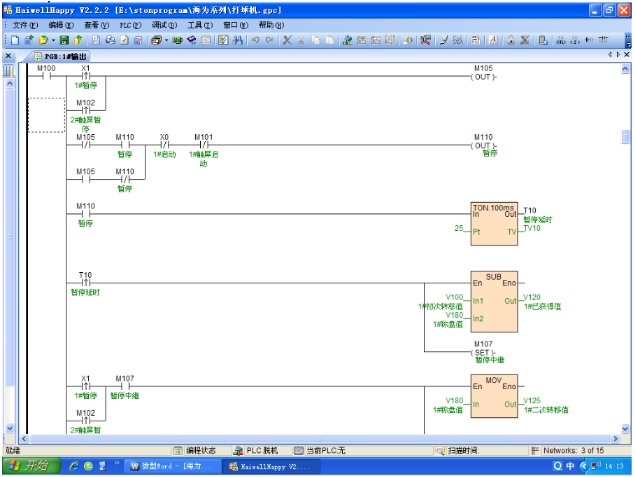The image size is (635, 477).
Task: Close the left side panel with X
Action: pyautogui.click(x=9, y=56)
